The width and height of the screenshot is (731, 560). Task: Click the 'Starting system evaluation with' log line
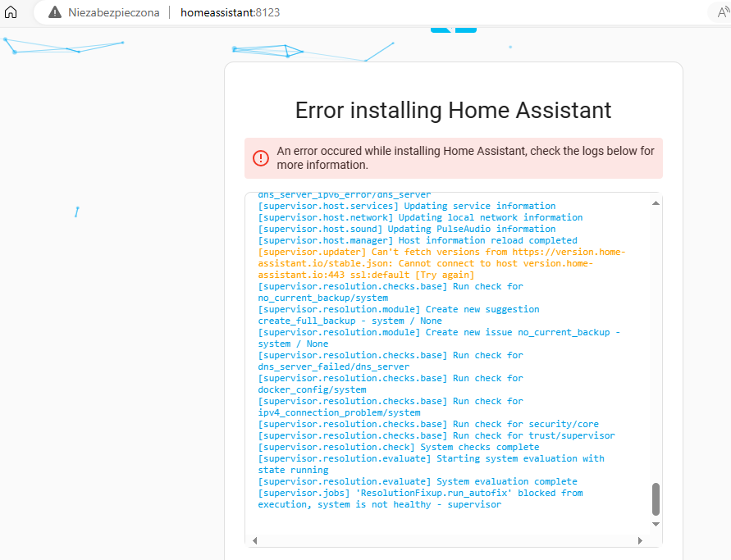431,464
